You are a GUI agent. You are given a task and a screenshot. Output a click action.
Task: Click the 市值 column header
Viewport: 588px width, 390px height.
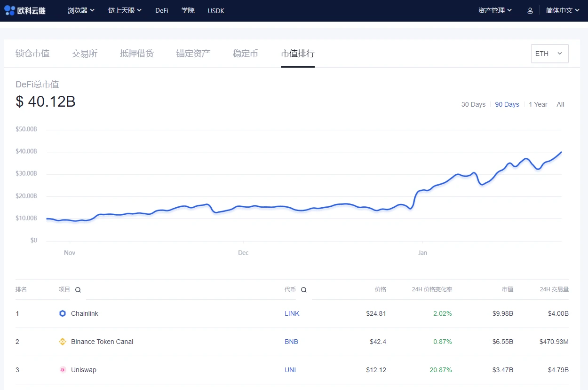click(508, 289)
